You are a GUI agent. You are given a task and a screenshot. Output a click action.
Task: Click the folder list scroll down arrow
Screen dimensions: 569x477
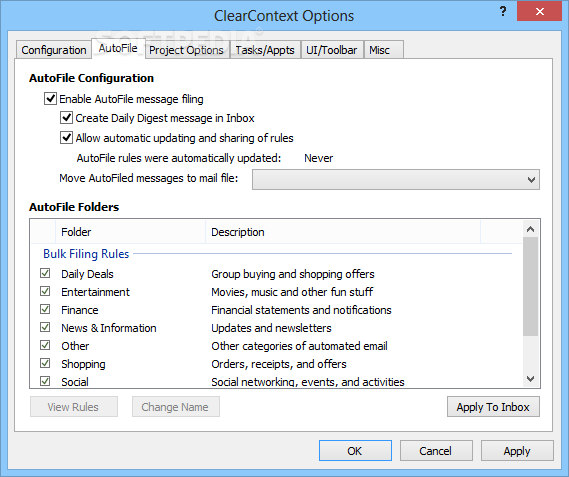pos(531,379)
